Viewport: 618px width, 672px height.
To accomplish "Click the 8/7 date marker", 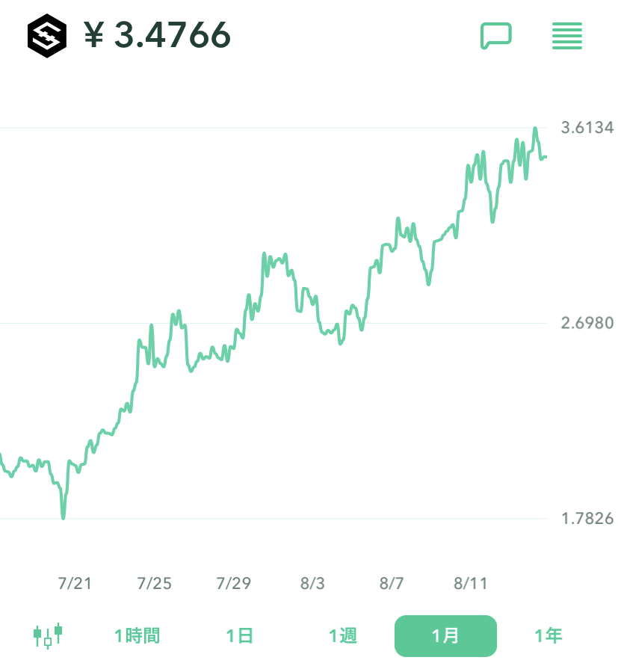I will 392,583.
